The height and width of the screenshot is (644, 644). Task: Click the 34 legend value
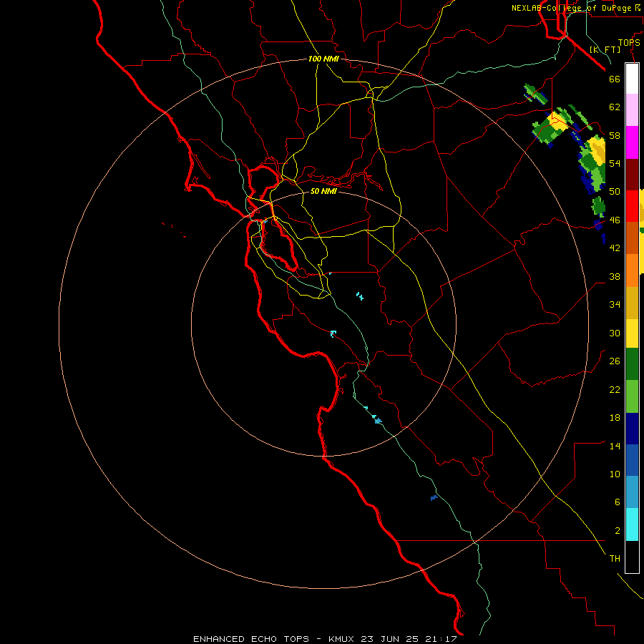point(615,305)
